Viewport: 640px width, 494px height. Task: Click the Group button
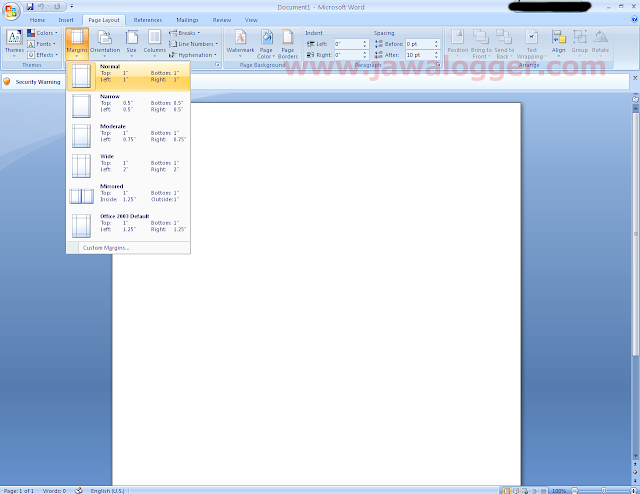coord(580,43)
